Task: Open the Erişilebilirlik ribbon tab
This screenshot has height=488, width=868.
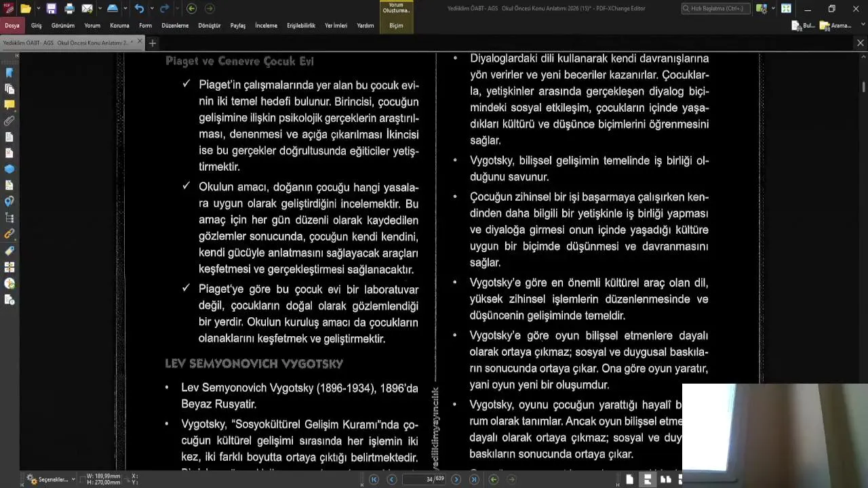Action: tap(301, 26)
